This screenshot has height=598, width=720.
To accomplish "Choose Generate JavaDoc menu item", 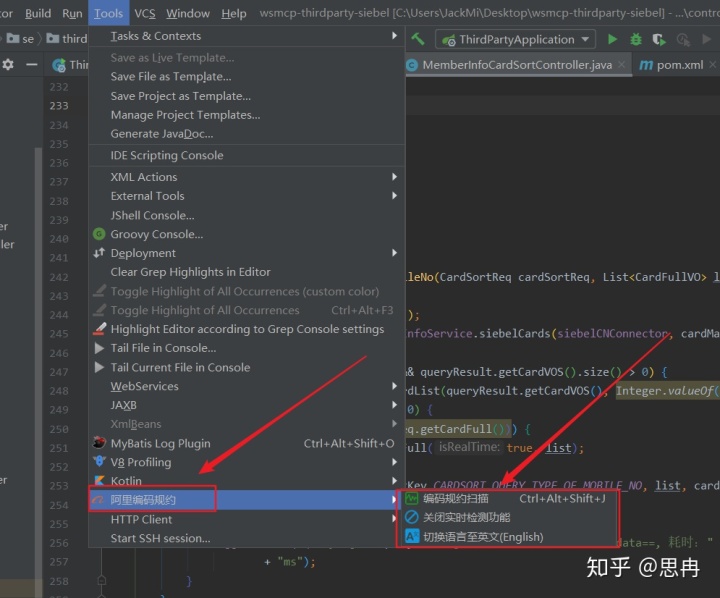I will click(247, 134).
